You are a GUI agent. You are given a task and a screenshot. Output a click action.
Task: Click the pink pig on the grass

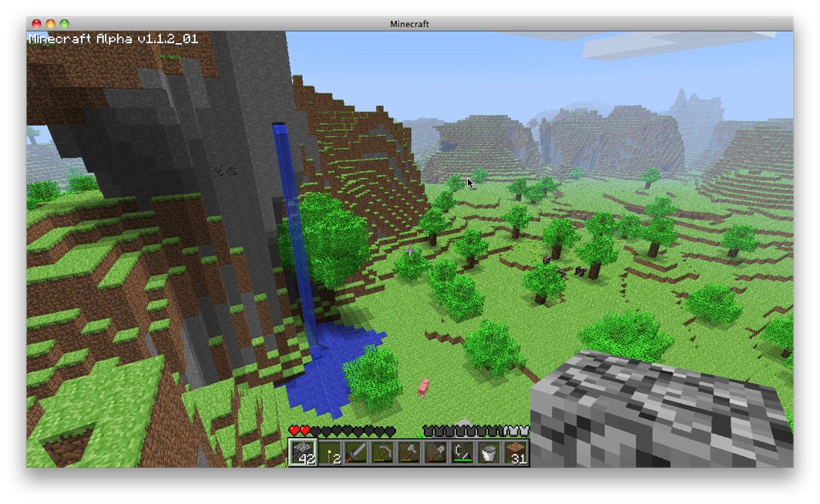423,388
